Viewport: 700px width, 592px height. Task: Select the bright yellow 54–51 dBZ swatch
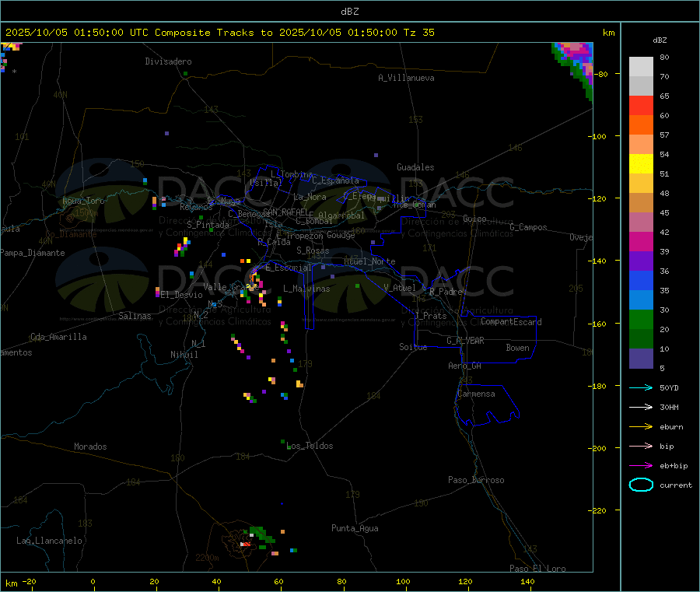(641, 164)
